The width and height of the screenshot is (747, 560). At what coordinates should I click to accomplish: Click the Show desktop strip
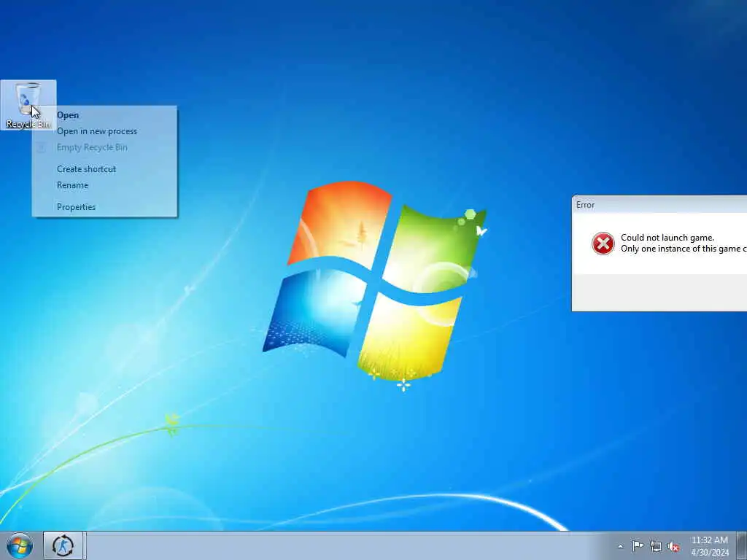pyautogui.click(x=742, y=545)
